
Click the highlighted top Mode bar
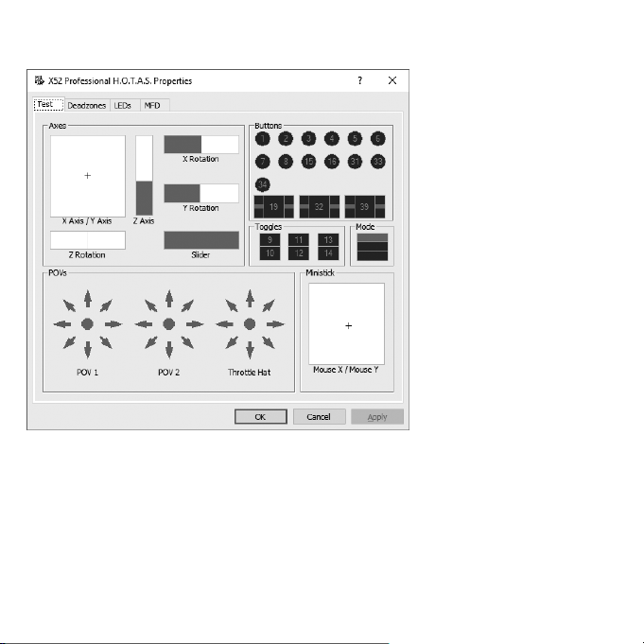(372, 237)
